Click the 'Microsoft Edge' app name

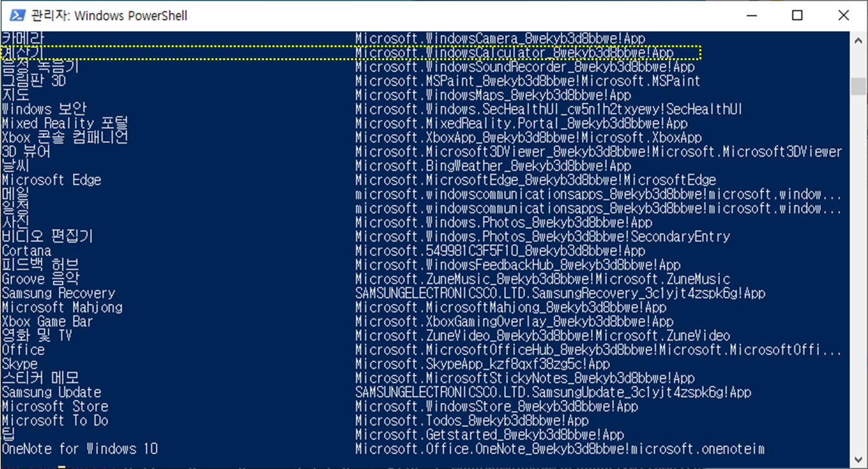(x=51, y=180)
